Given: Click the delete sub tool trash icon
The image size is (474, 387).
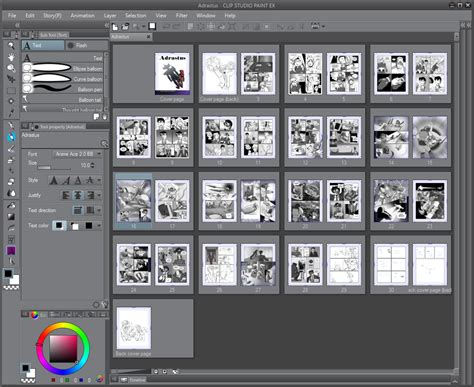Looking at the screenshot, I should pyautogui.click(x=104, y=116).
